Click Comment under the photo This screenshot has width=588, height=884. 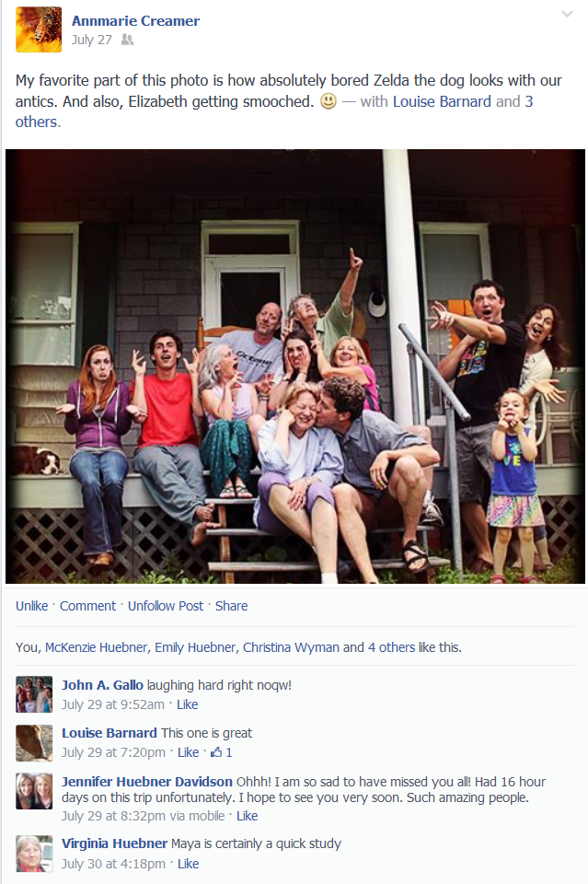point(87,606)
